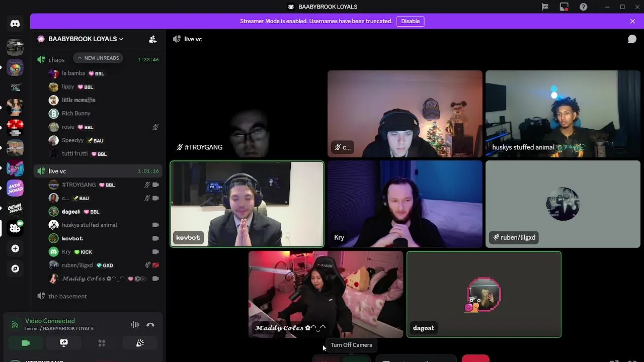The height and width of the screenshot is (362, 644).
Task: Disable Streamer Mode button
Action: (410, 21)
